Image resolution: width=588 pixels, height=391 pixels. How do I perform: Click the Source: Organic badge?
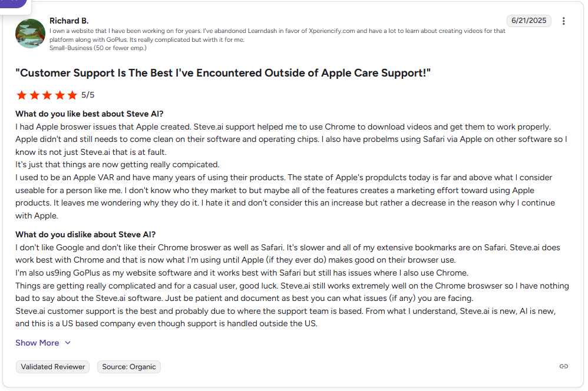click(x=129, y=367)
